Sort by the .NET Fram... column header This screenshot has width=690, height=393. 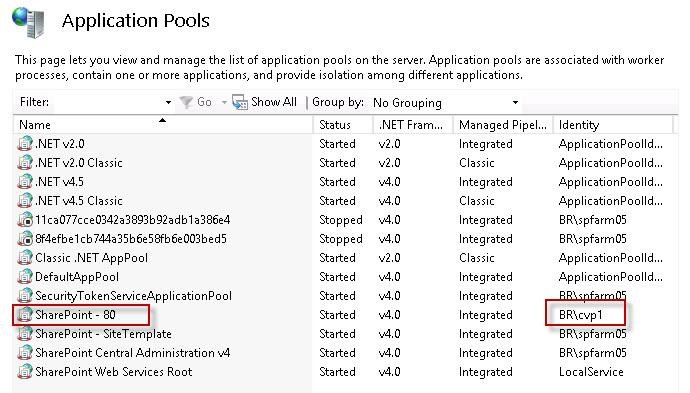[x=413, y=125]
